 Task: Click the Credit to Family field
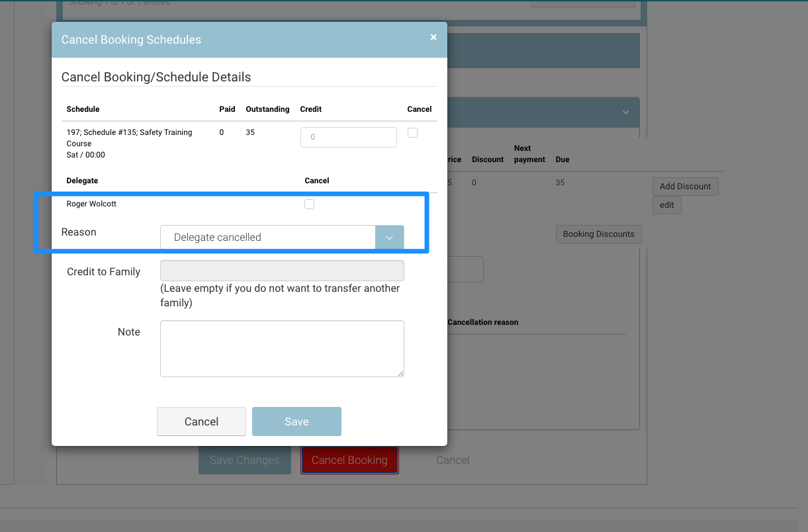(282, 271)
